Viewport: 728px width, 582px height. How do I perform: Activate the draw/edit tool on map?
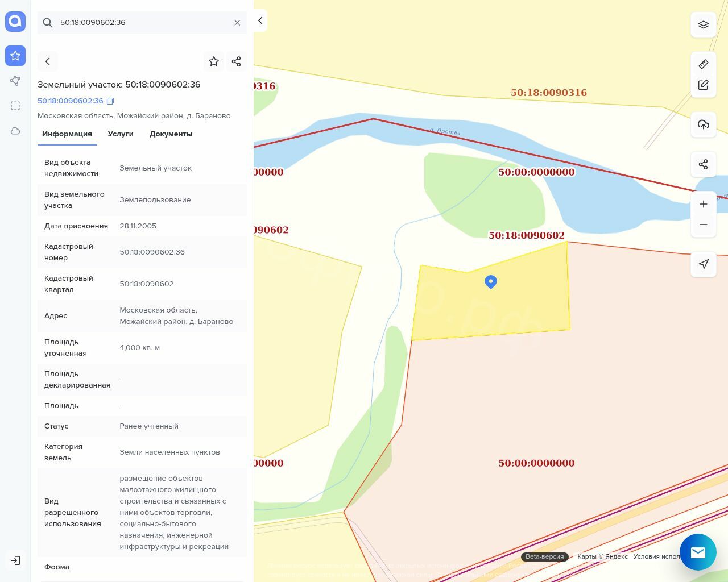tap(703, 85)
